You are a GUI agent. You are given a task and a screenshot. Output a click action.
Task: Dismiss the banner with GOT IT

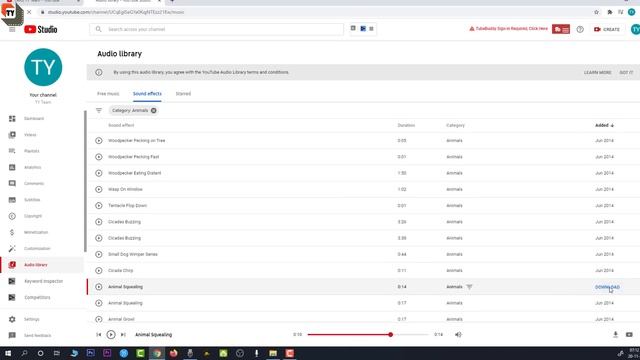point(626,72)
